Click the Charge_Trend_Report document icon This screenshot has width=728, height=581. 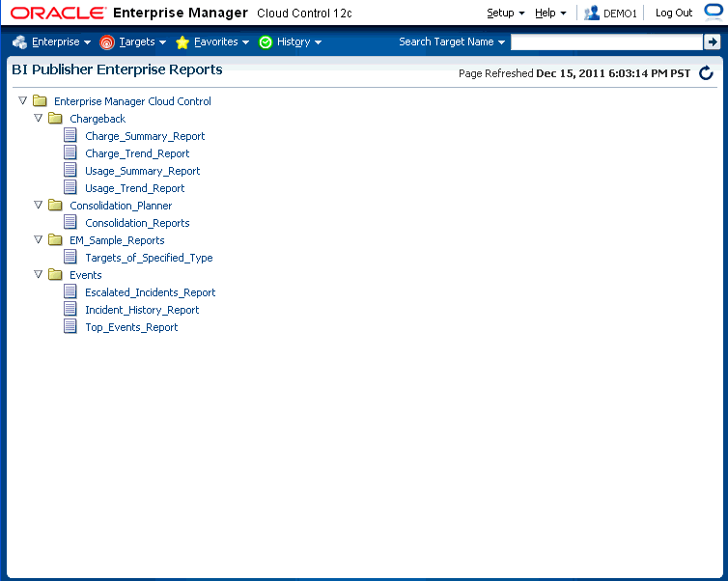(70, 152)
